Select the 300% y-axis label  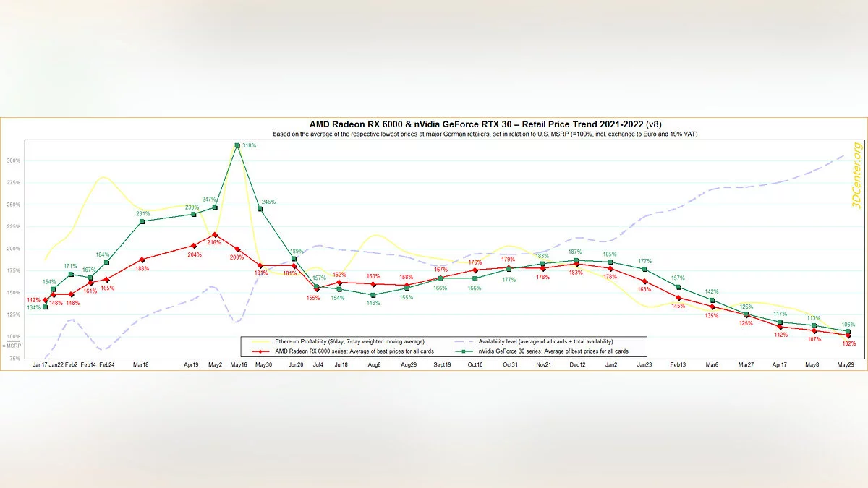14,160
